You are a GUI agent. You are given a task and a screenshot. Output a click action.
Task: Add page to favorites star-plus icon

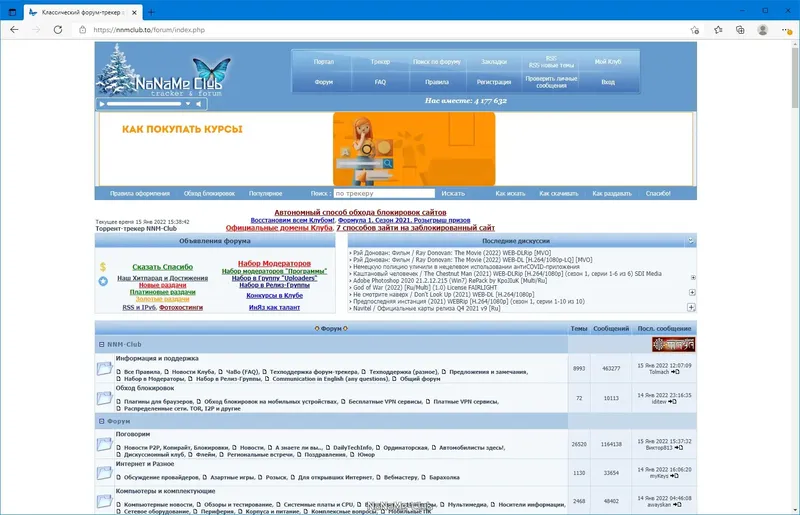[x=694, y=30]
